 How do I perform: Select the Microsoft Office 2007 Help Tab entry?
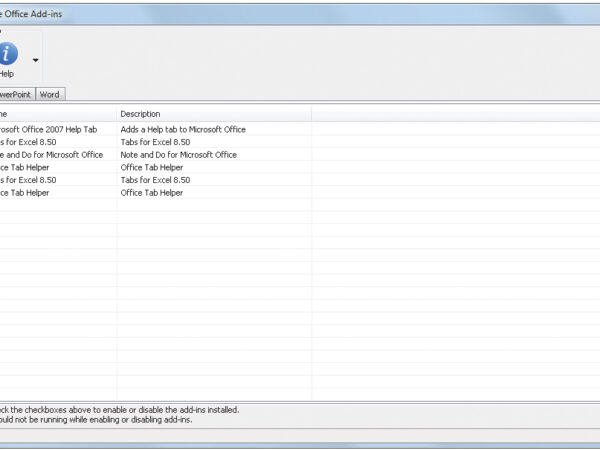[49, 129]
